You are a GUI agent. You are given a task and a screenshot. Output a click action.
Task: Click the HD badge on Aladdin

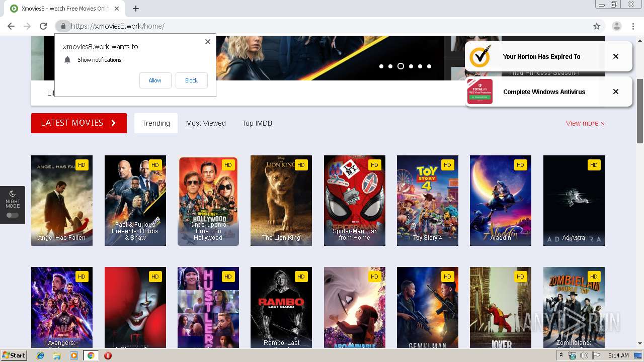click(520, 165)
